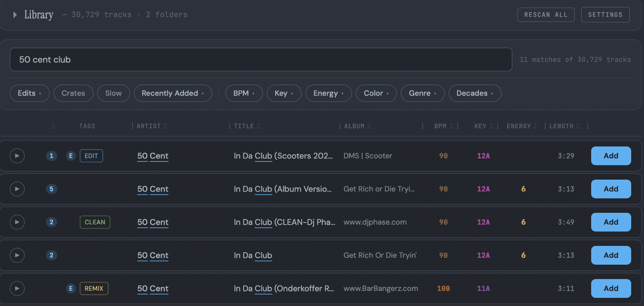Click the title 'In Da Club (Scooters 202…'

click(x=283, y=156)
